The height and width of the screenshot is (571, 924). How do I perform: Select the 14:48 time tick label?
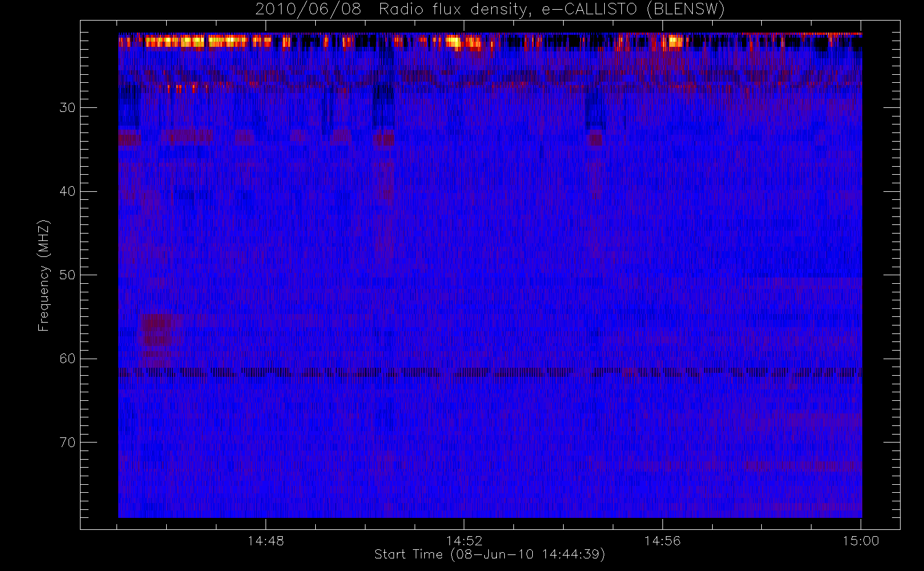point(266,541)
